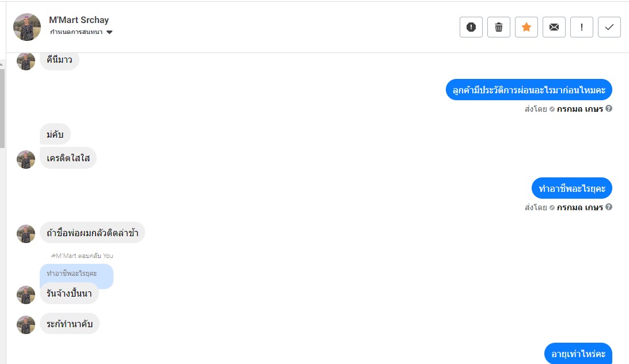Click the gray message ถ้าชื่อพ่อผมกลัวติดล่าช้า
629x364 pixels.
pos(92,233)
